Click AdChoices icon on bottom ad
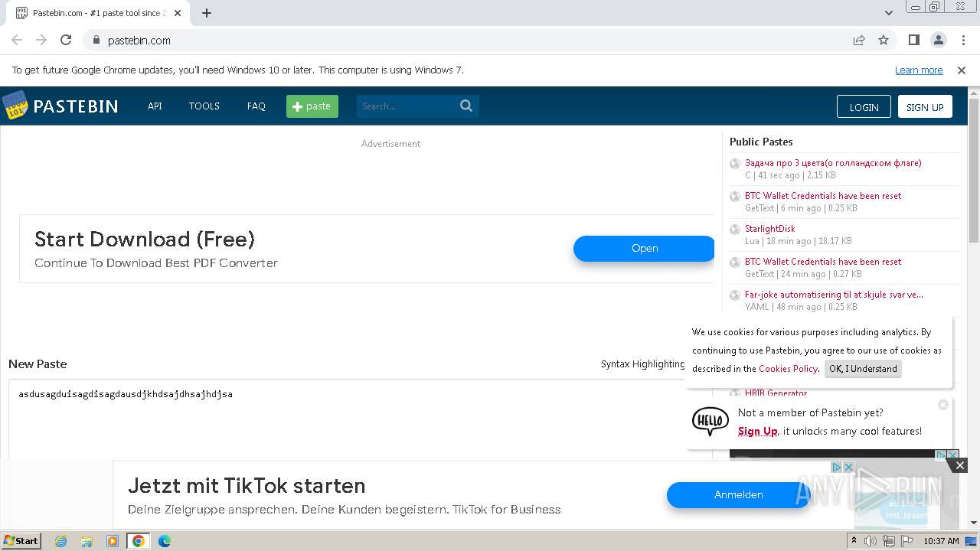 tap(837, 467)
